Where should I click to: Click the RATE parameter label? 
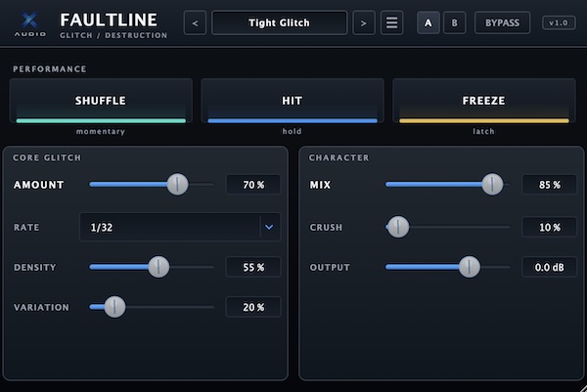(26, 228)
